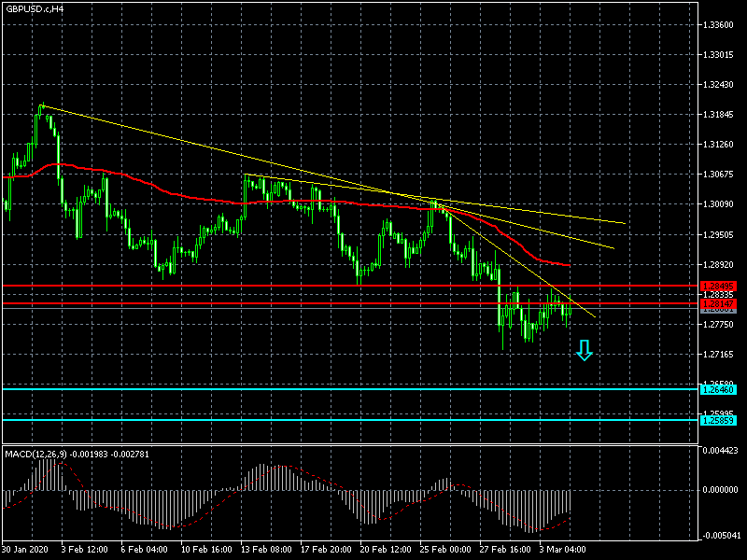This screenshot has height=560, width=747.
Task: Click the 1.33600 price scale value
Action: tap(718, 25)
